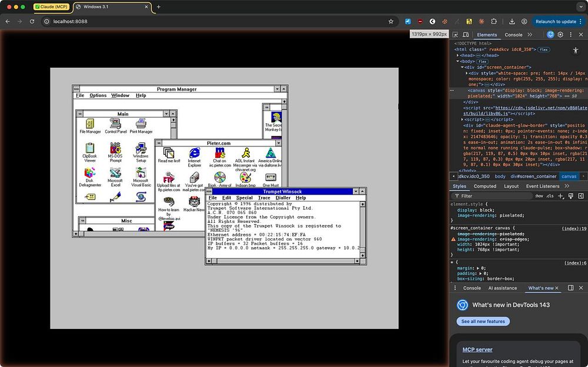Image resolution: width=588 pixels, height=367 pixels.
Task: Launch the MS-DOS Prompt icon
Action: tap(115, 149)
